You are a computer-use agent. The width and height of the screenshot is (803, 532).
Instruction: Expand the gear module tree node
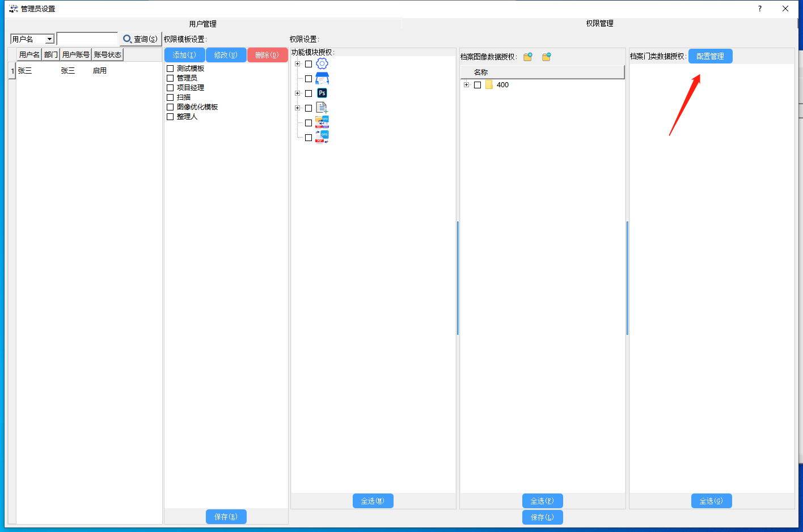click(297, 64)
